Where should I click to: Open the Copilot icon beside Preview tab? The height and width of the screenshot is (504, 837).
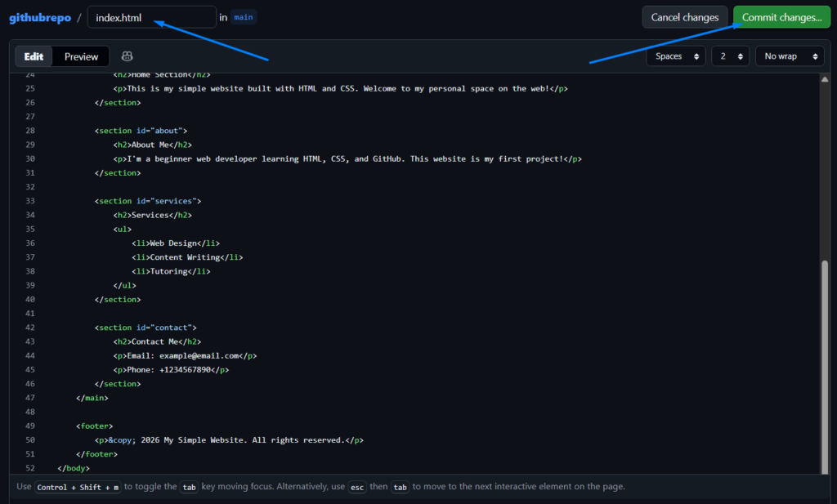(127, 56)
